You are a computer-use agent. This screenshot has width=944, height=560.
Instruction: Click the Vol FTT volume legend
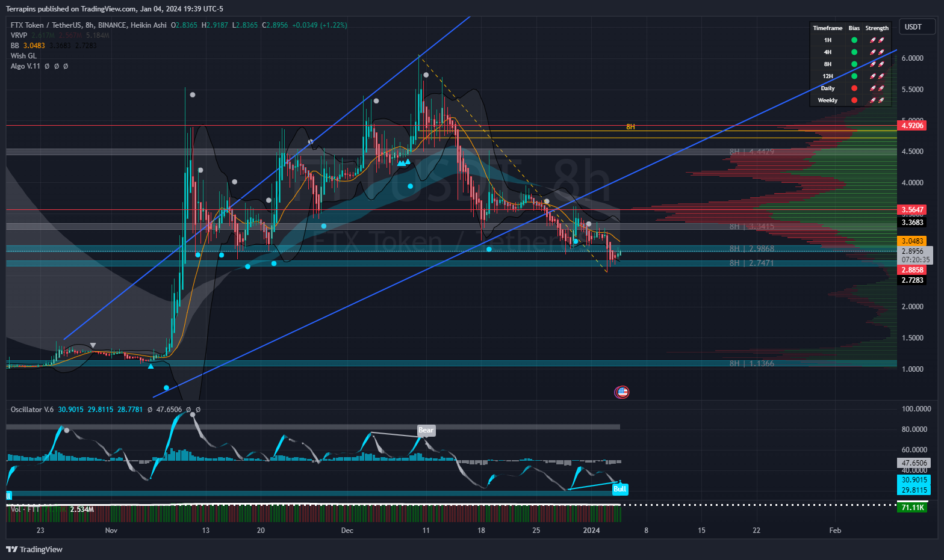(x=25, y=509)
